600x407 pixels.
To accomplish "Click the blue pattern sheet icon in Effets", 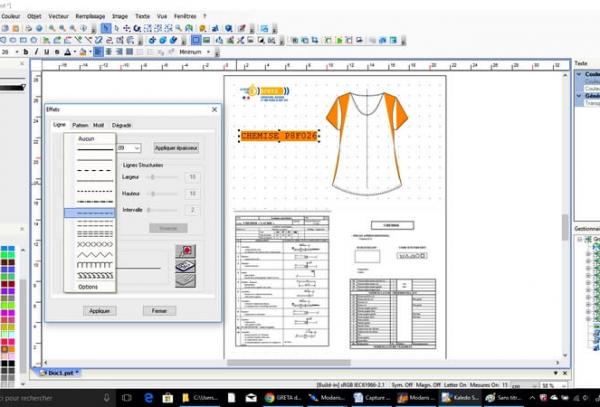I will (x=186, y=266).
